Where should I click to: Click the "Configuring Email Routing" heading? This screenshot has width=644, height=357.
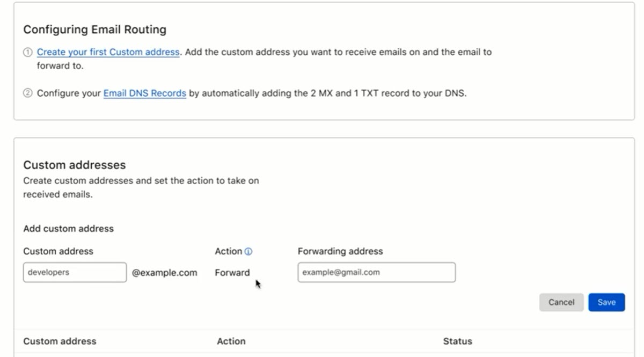click(x=94, y=30)
